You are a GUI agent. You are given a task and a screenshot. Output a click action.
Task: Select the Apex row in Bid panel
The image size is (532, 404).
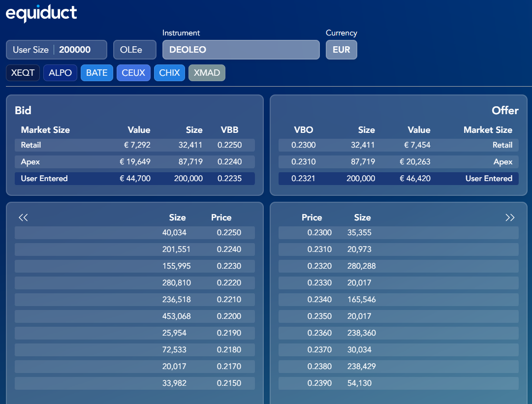[135, 161]
